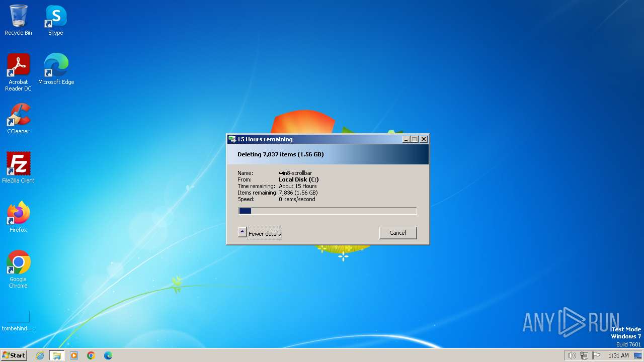Select the Firefox desktop shortcut
This screenshot has height=362, width=644.
point(18,217)
